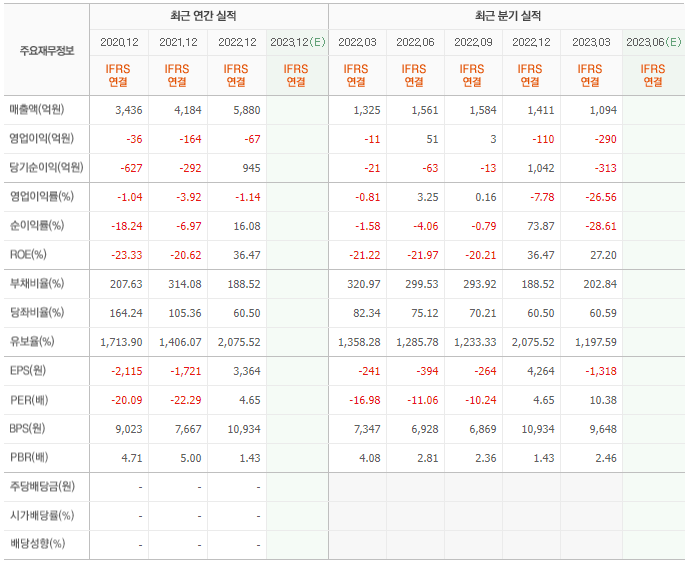Click the 최근 연간 실적 header
Screen dimensions: 689x563
point(203,16)
